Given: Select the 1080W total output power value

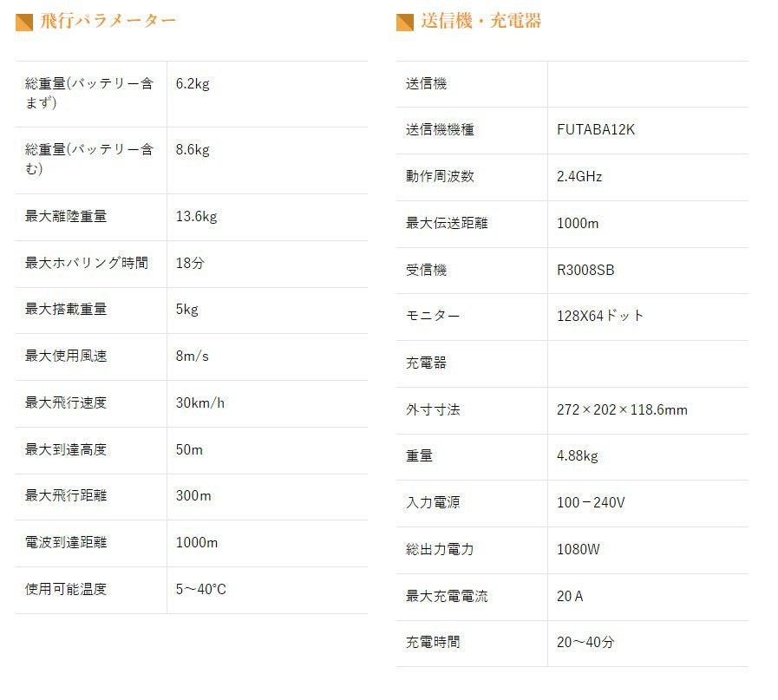Looking at the screenshot, I should click(578, 549).
